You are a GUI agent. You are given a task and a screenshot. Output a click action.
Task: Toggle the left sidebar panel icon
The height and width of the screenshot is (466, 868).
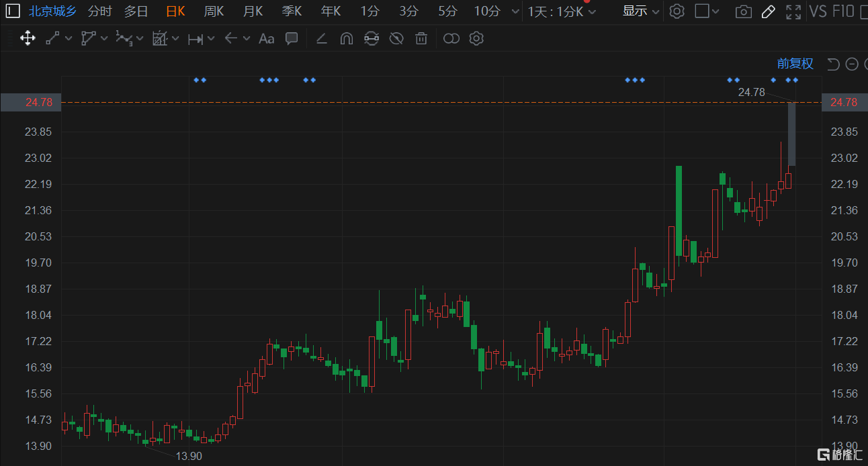point(13,11)
